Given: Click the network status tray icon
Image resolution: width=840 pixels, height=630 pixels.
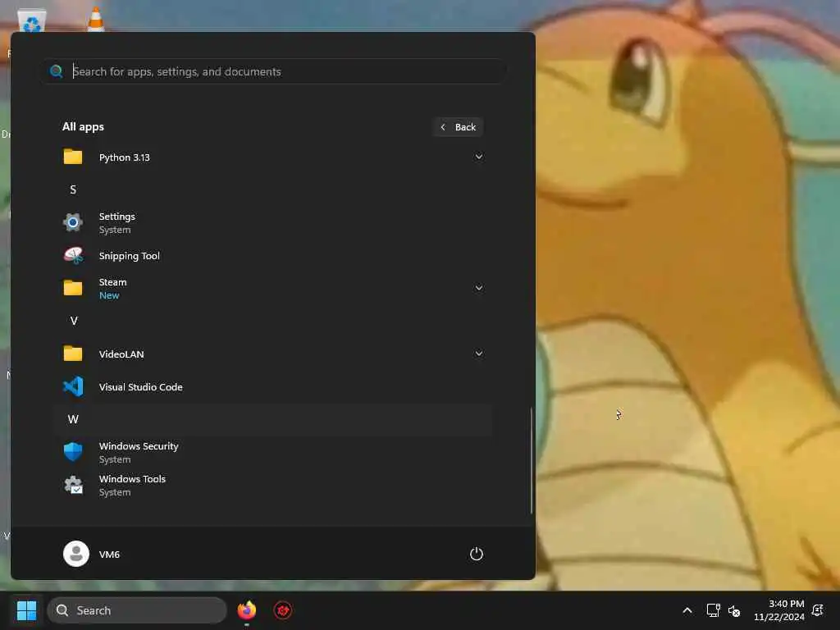Looking at the screenshot, I should 713,610.
